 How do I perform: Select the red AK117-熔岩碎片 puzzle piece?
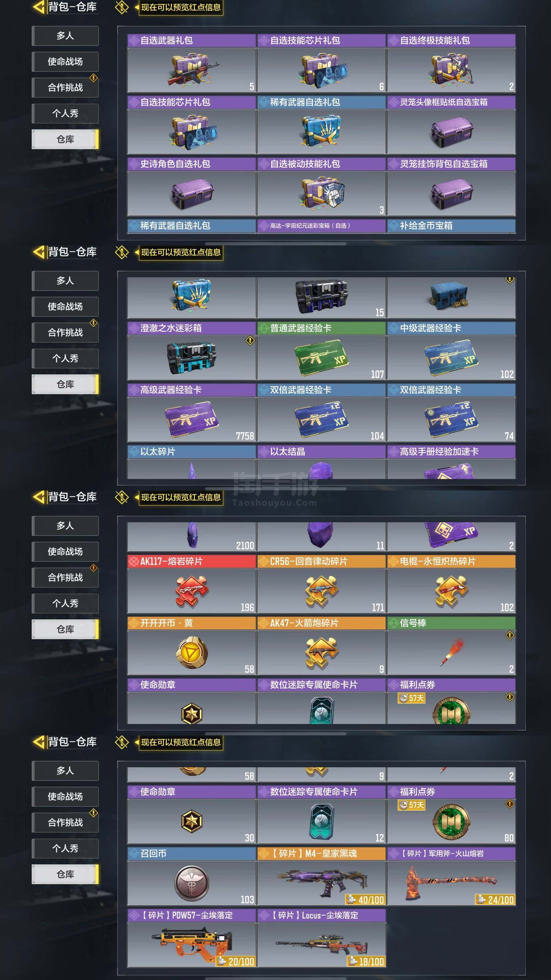pos(192,584)
